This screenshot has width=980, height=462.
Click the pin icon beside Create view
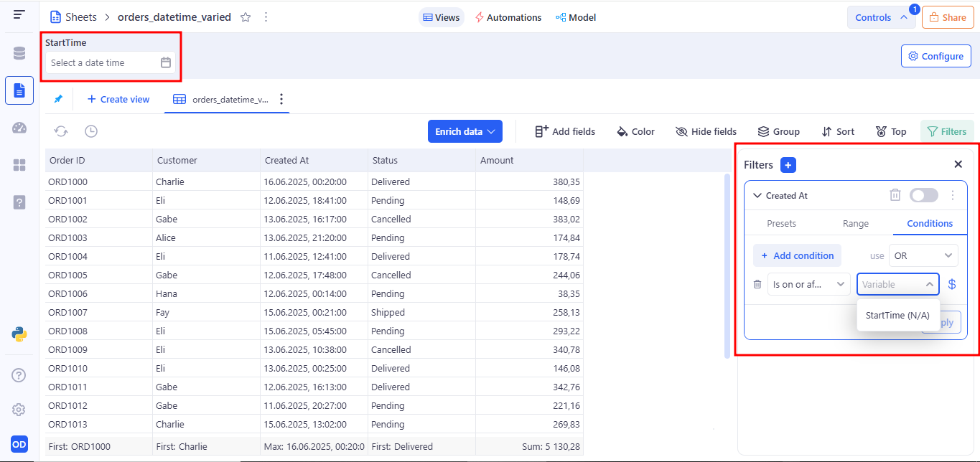click(x=58, y=99)
